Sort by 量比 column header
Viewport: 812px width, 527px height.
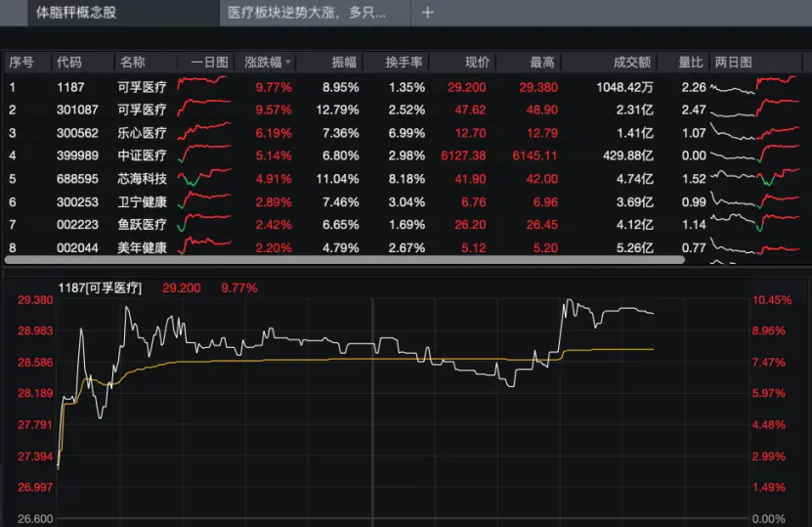pos(691,63)
